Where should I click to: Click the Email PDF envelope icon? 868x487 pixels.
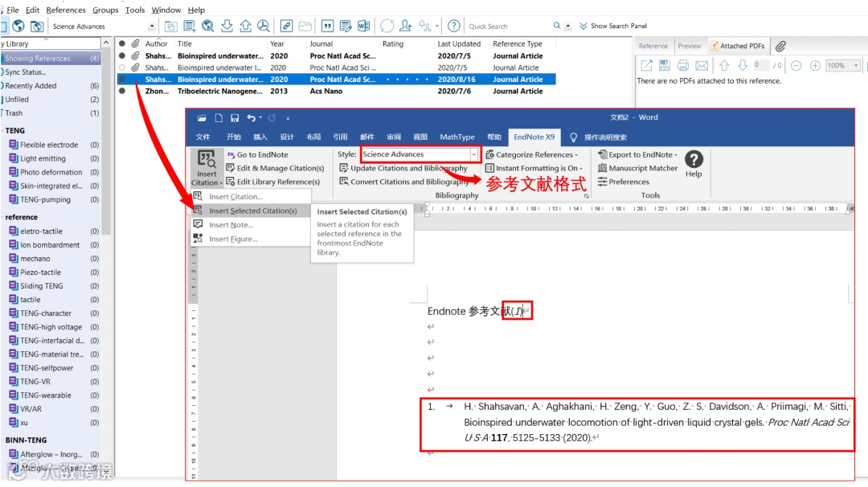(x=702, y=65)
